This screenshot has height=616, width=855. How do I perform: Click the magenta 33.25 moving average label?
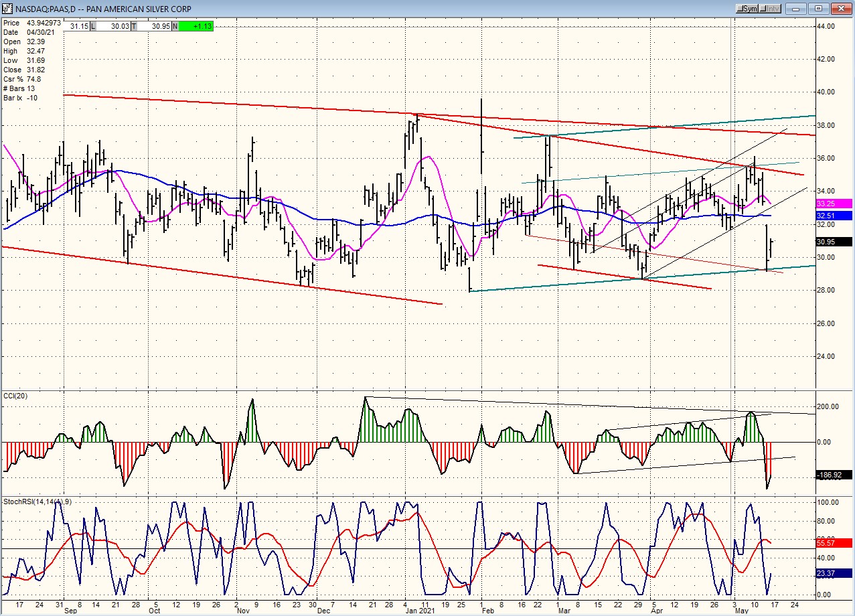coord(834,203)
